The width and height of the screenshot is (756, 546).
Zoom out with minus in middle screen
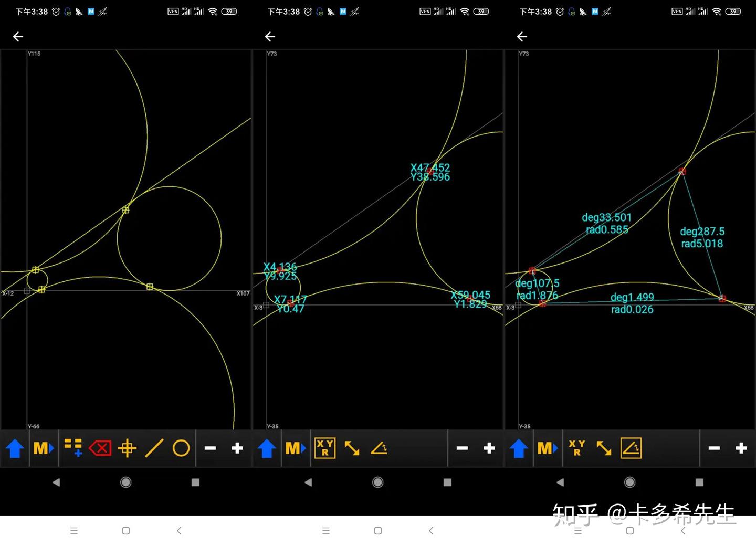[x=462, y=448]
